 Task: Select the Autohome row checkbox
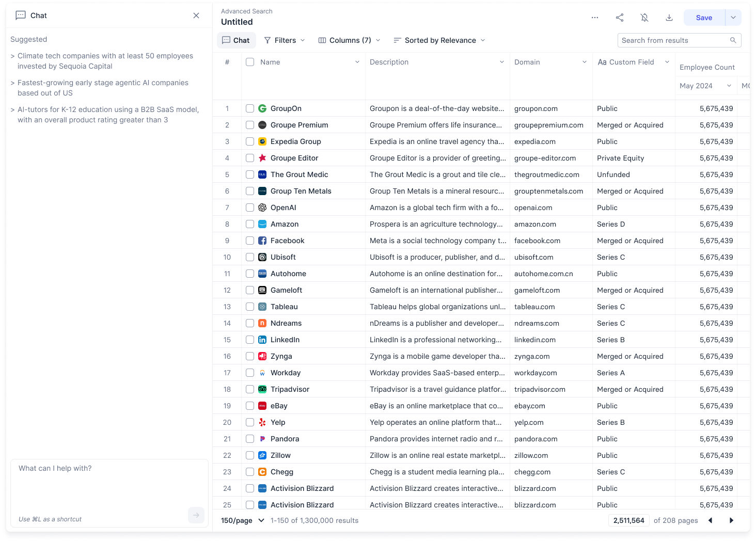pos(250,274)
